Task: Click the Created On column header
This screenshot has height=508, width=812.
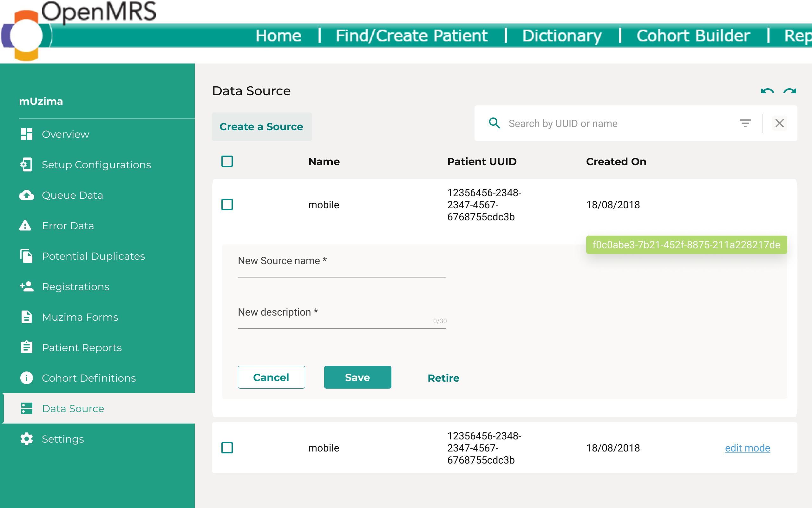Action: click(x=616, y=162)
